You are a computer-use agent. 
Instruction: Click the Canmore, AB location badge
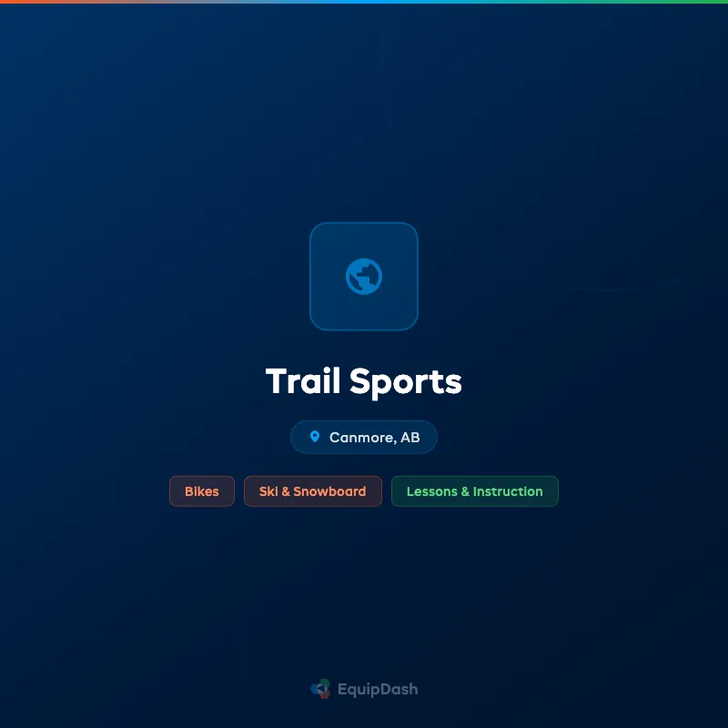(364, 437)
